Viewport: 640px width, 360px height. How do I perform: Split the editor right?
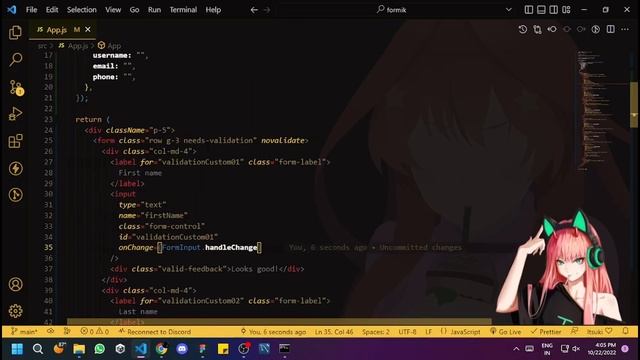611,29
